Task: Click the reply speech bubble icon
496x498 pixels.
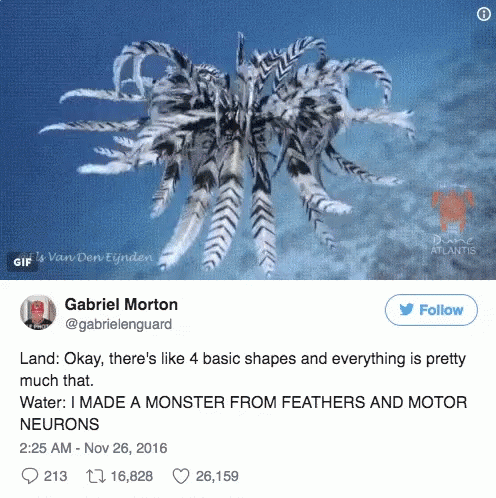Action: (x=30, y=476)
